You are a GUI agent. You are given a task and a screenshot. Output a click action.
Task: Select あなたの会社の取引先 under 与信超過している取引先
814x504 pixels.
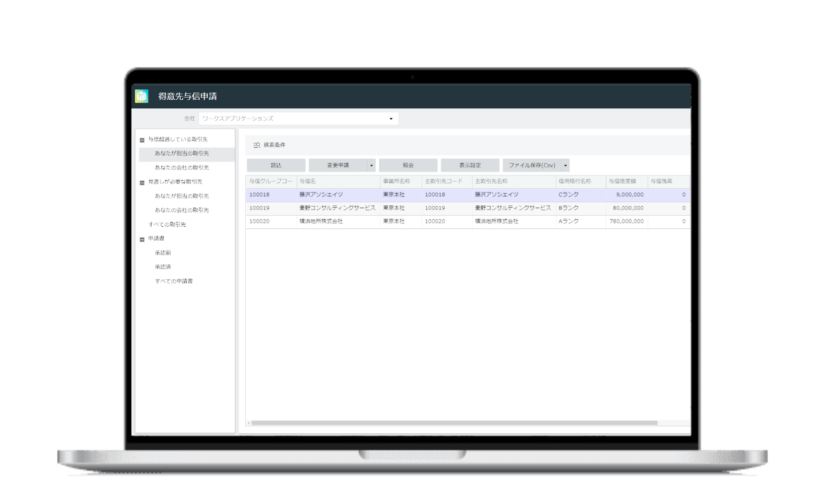point(182,168)
